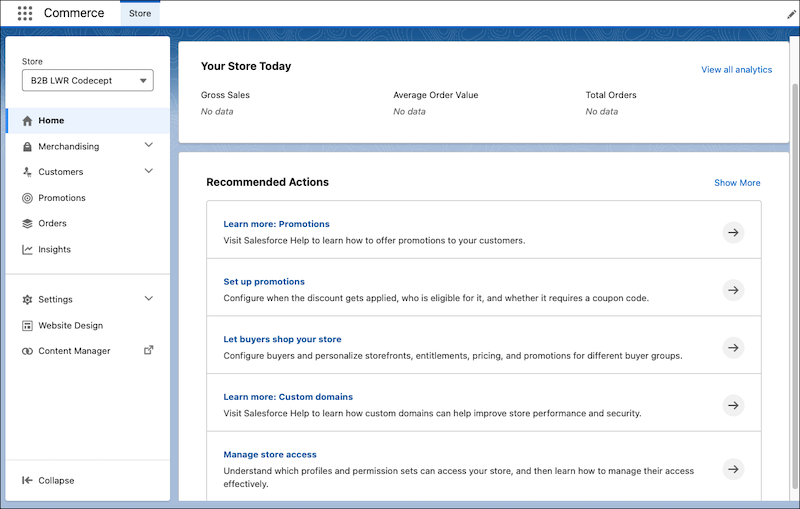The image size is (800, 509).
Task: Open Learn more: Promotions link
Action: pos(276,224)
